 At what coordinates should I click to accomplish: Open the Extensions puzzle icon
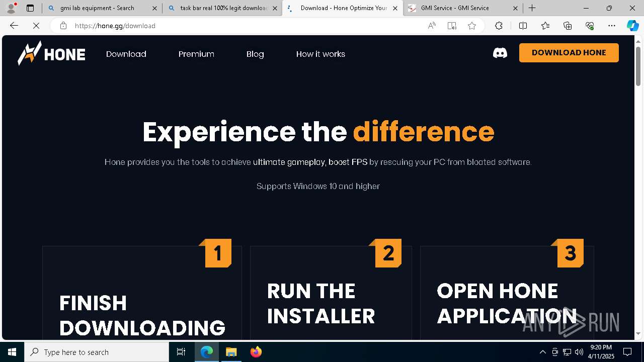(x=499, y=26)
